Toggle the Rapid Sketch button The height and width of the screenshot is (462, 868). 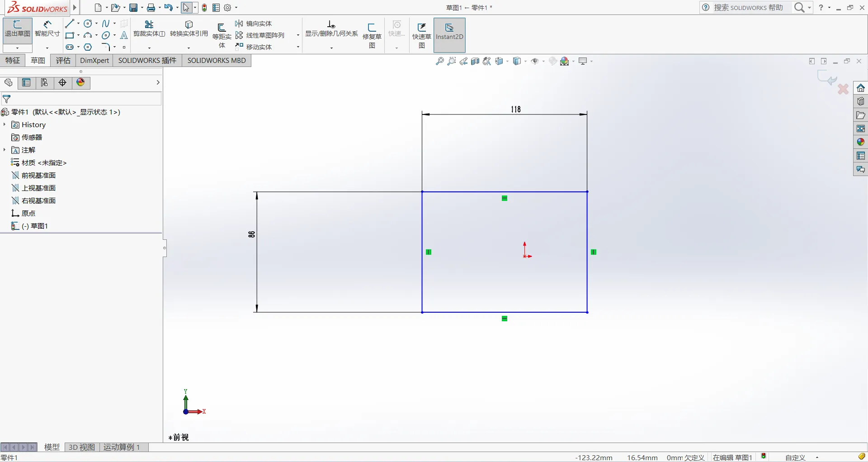tap(422, 35)
